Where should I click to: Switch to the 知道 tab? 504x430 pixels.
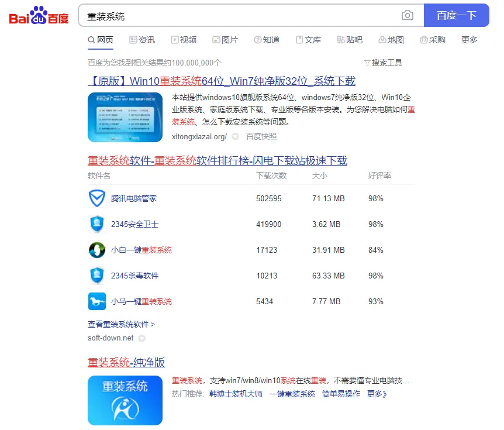[x=267, y=40]
